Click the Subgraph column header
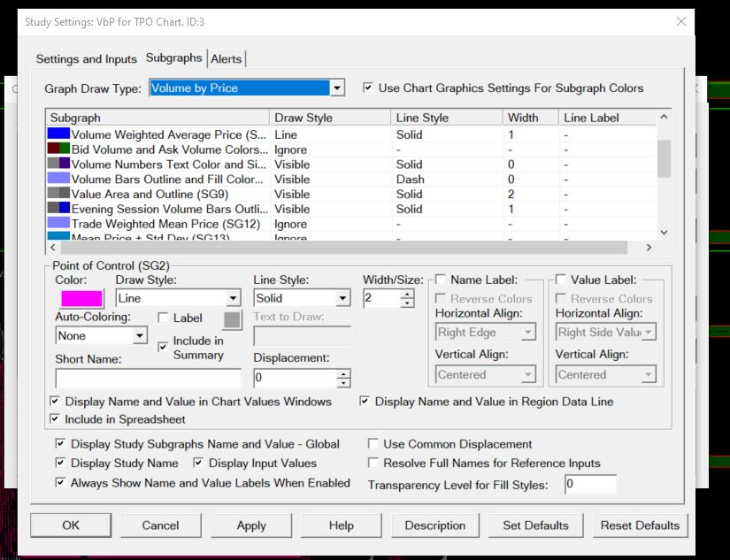 [x=158, y=118]
